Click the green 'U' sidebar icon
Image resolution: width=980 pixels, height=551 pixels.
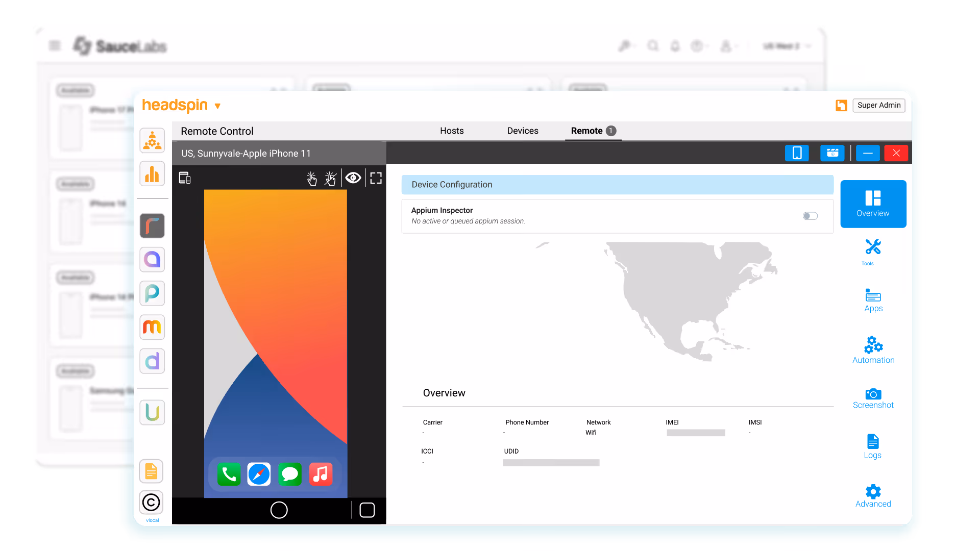152,412
